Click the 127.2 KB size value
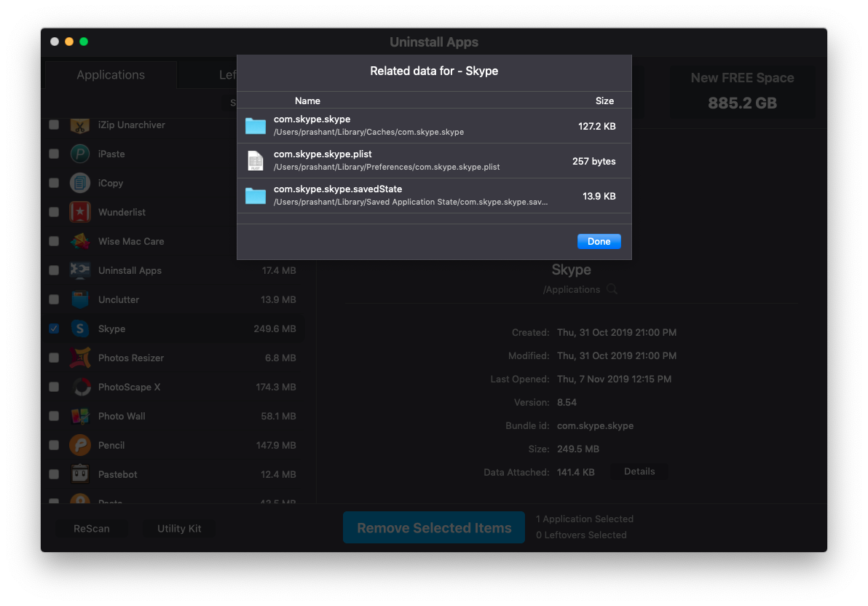The image size is (868, 606). (x=597, y=126)
